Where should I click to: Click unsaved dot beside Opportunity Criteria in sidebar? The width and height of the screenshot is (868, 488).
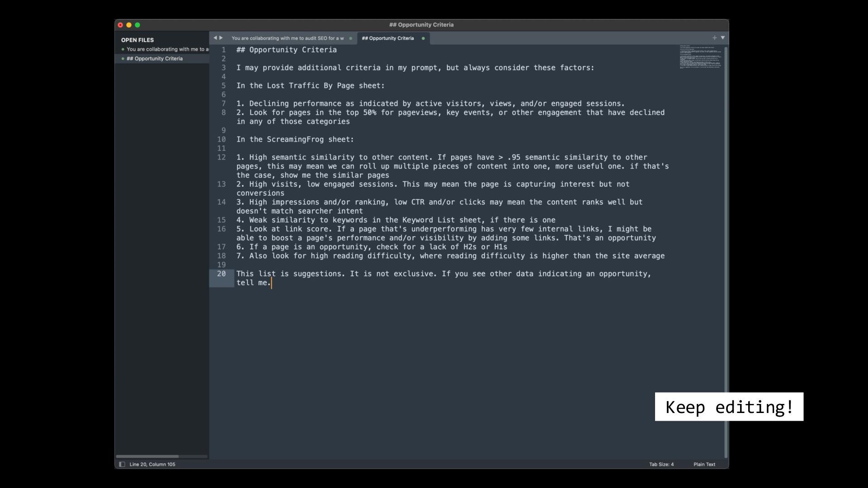(123, 59)
